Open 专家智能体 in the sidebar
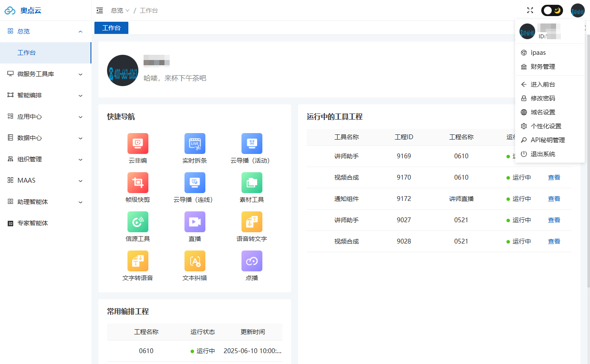590x364 pixels. [x=33, y=223]
